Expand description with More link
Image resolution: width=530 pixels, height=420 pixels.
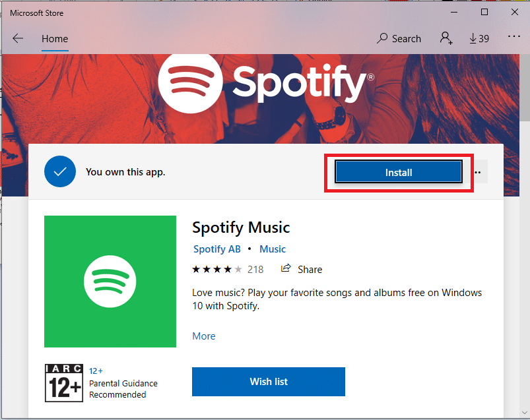[x=204, y=336]
